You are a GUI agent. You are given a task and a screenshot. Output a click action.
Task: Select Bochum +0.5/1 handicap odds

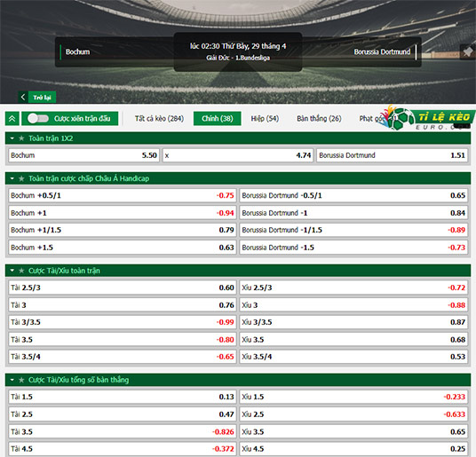(x=123, y=195)
